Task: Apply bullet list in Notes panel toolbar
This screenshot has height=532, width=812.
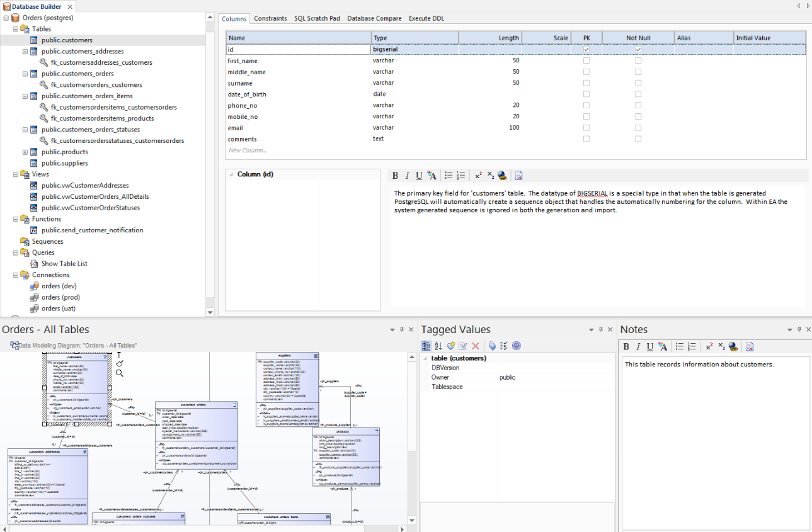Action: pyautogui.click(x=680, y=346)
